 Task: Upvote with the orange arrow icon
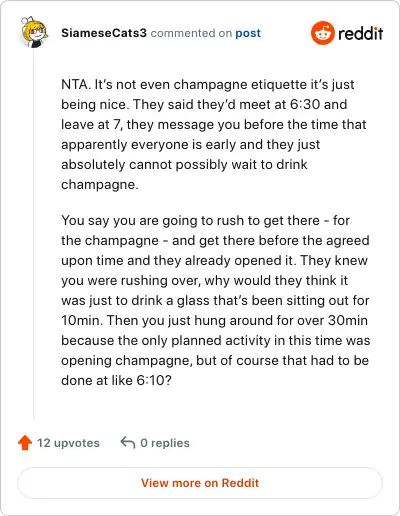[x=25, y=443]
